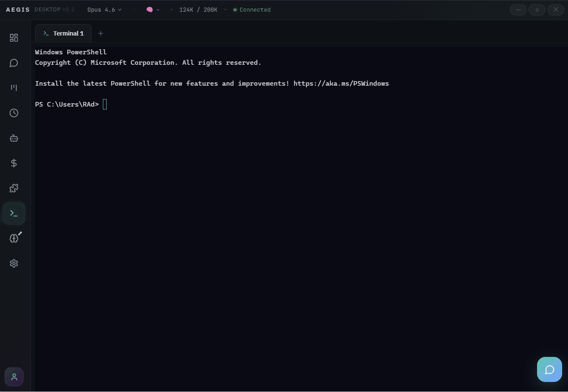This screenshot has height=392, width=568.
Task: Open the settings gear
Action: tap(14, 263)
